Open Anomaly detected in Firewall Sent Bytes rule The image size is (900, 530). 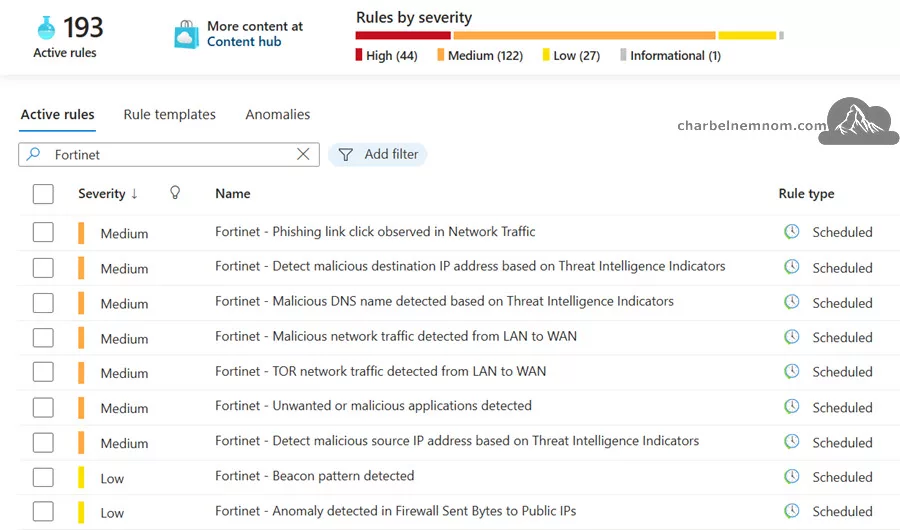[x=395, y=510]
